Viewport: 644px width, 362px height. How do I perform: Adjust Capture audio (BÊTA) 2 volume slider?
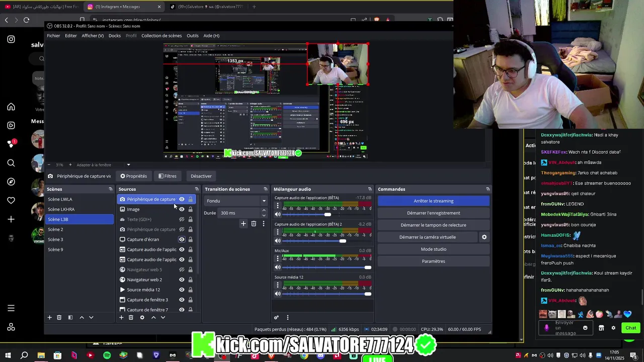[x=326, y=241]
